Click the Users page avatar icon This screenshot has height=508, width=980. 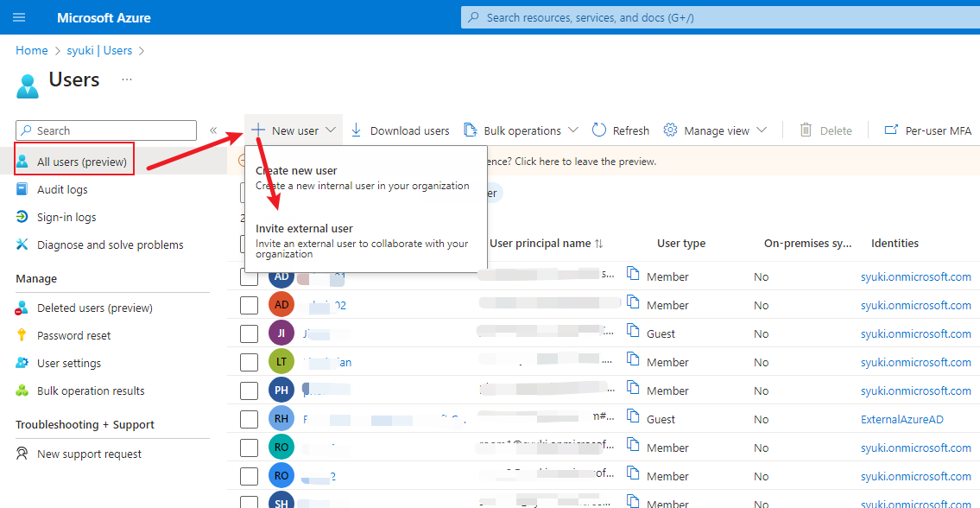click(x=28, y=86)
